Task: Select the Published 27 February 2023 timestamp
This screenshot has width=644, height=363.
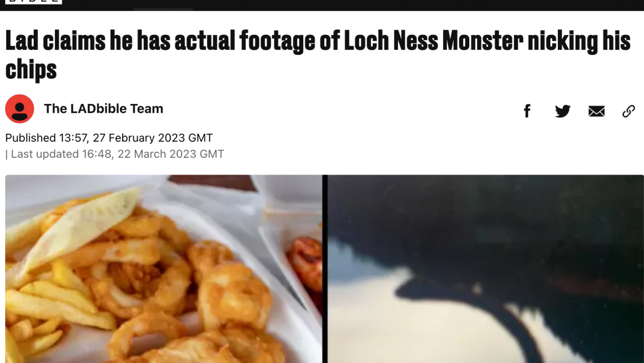Action: pyautogui.click(x=109, y=138)
